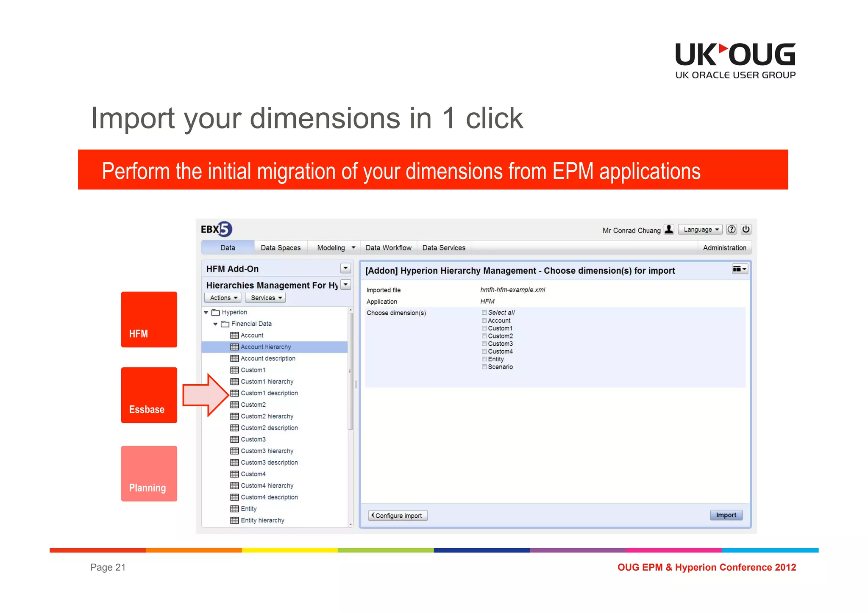Image resolution: width=868 pixels, height=613 pixels.
Task: Click table icon for Custom2 description
Action: 234,428
